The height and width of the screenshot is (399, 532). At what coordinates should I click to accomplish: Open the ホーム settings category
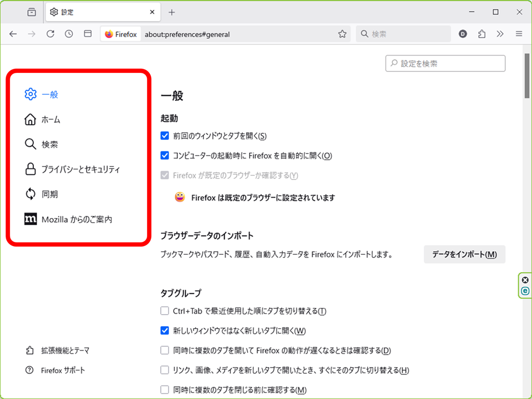tap(51, 120)
